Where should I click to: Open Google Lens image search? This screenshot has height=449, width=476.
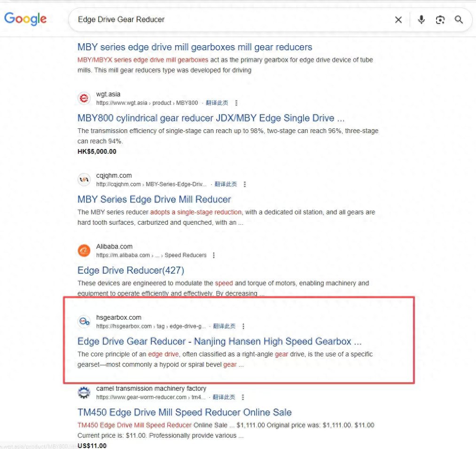(x=440, y=20)
